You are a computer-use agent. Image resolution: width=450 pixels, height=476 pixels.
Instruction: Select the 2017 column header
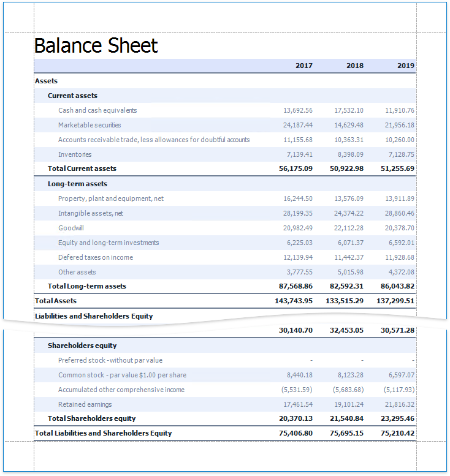pyautogui.click(x=303, y=66)
